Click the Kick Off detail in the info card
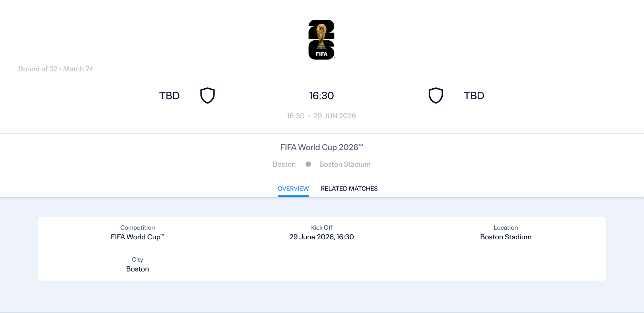Image resolution: width=644 pixels, height=313 pixels. click(322, 237)
